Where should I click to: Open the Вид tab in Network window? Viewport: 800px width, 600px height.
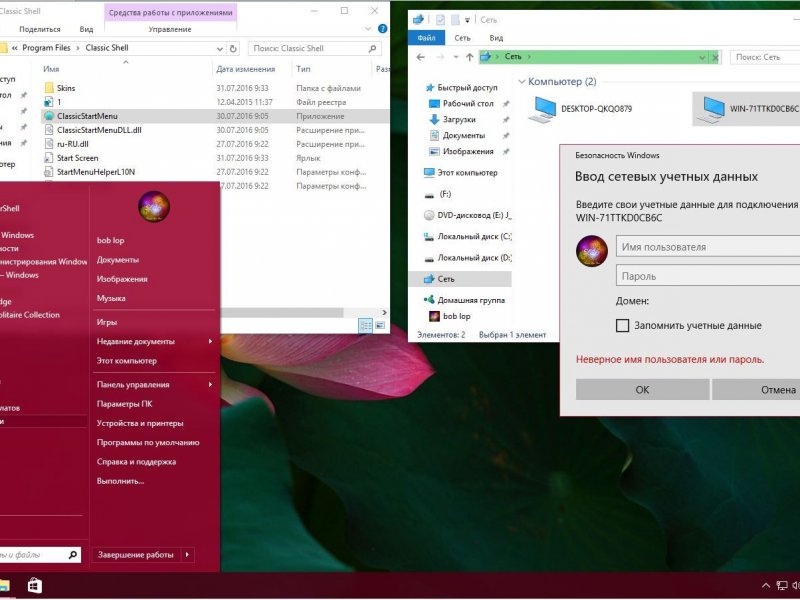[x=496, y=38]
